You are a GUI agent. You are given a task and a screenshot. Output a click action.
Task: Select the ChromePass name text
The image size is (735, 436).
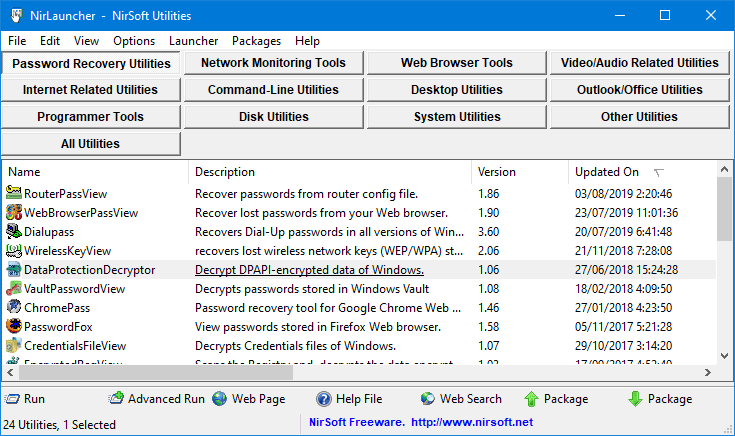[57, 308]
